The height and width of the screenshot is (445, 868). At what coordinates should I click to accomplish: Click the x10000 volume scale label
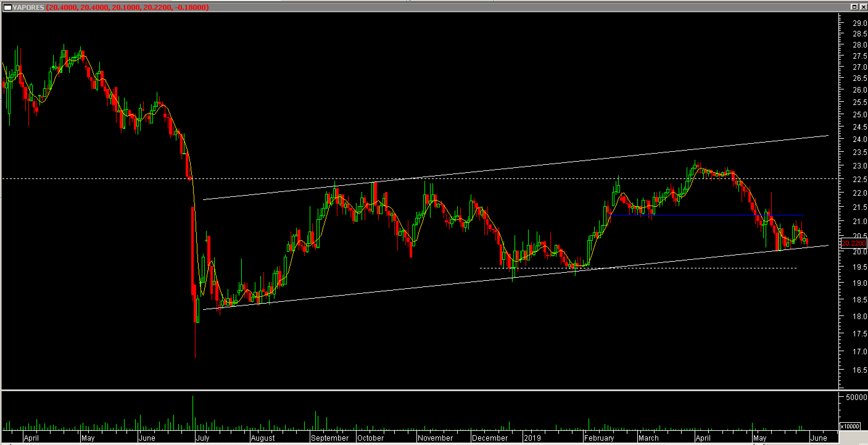click(850, 426)
